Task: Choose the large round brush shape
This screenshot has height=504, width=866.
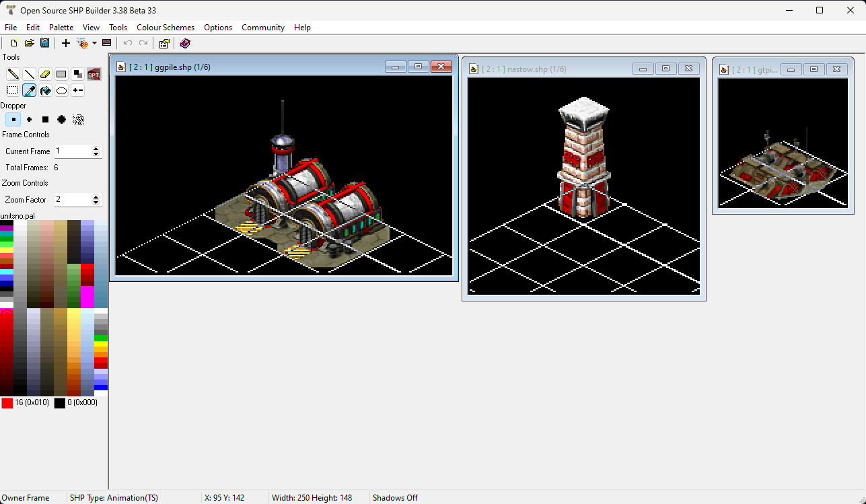Action: [61, 119]
